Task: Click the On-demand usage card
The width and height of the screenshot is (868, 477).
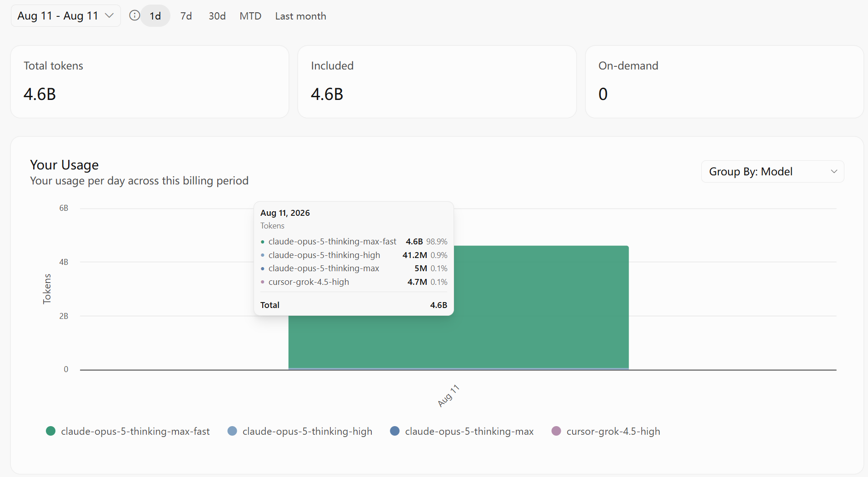Action: coord(724,82)
